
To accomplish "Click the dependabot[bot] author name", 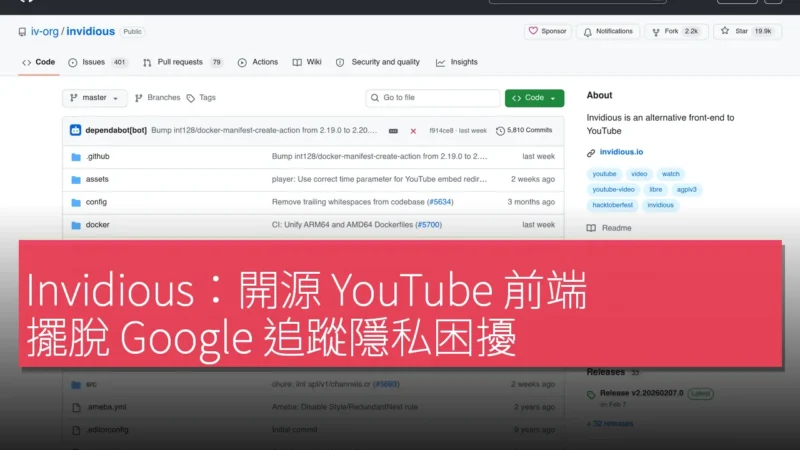I will 116,130.
